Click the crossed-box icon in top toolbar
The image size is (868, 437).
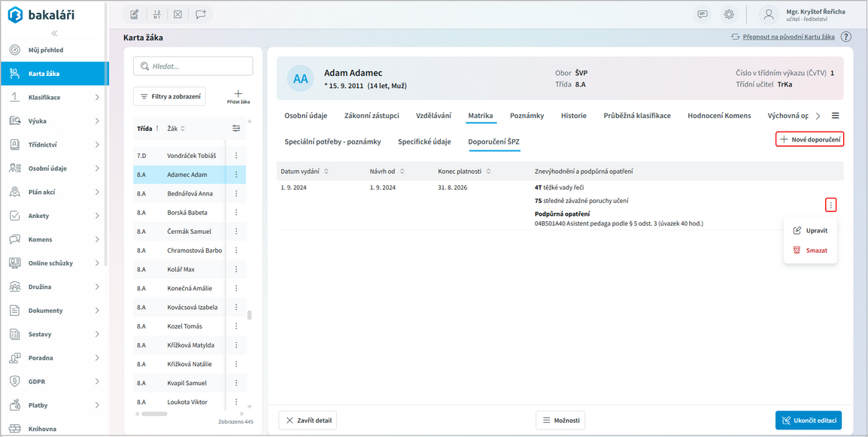pos(178,14)
